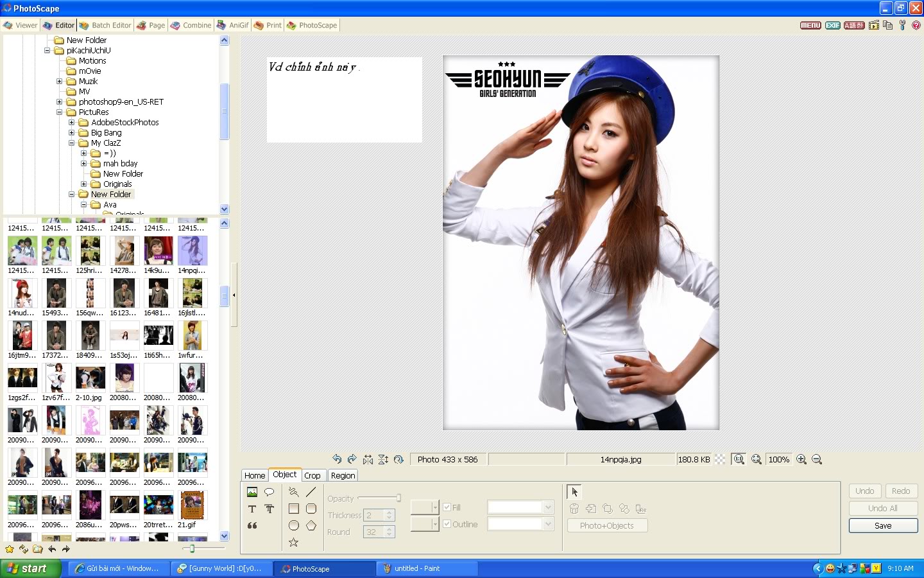Click the horizontal Flip icon
The image size is (924, 578).
point(368,459)
